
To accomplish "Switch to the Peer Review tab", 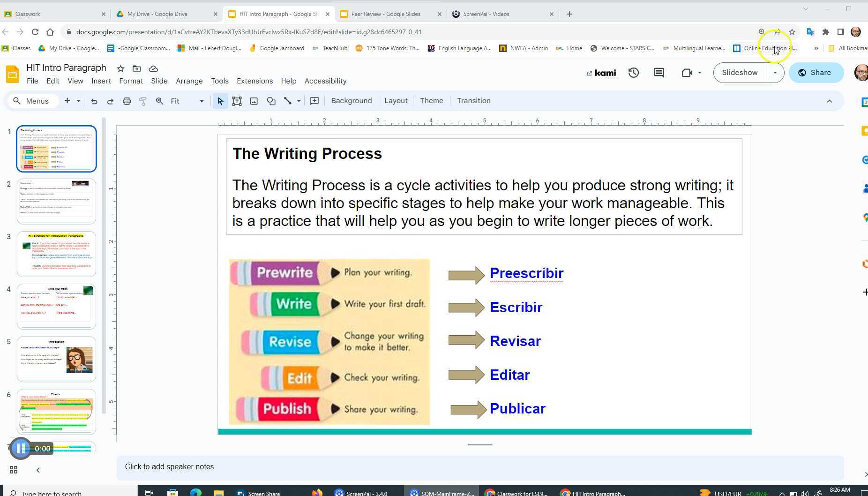I will [x=385, y=14].
